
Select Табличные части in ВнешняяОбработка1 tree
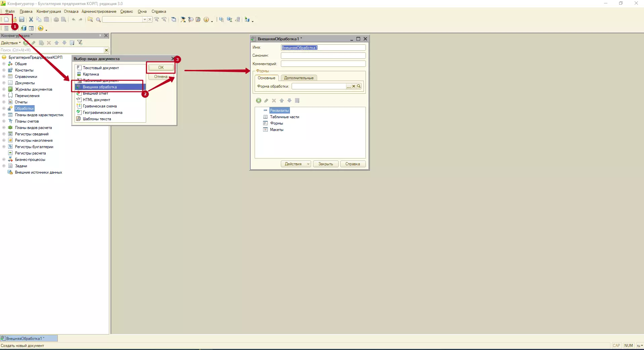click(285, 117)
